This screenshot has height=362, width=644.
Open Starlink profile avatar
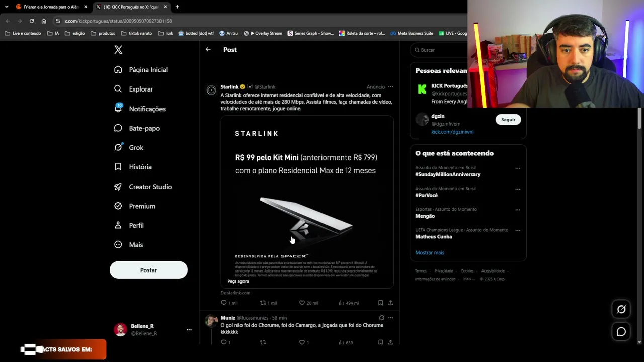pyautogui.click(x=211, y=90)
